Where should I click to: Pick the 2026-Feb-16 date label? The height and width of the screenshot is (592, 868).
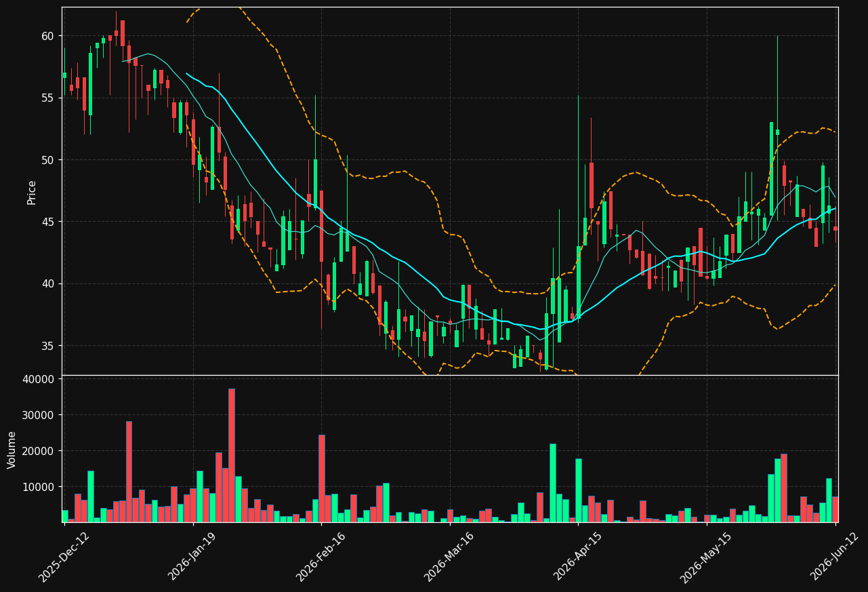(x=321, y=556)
